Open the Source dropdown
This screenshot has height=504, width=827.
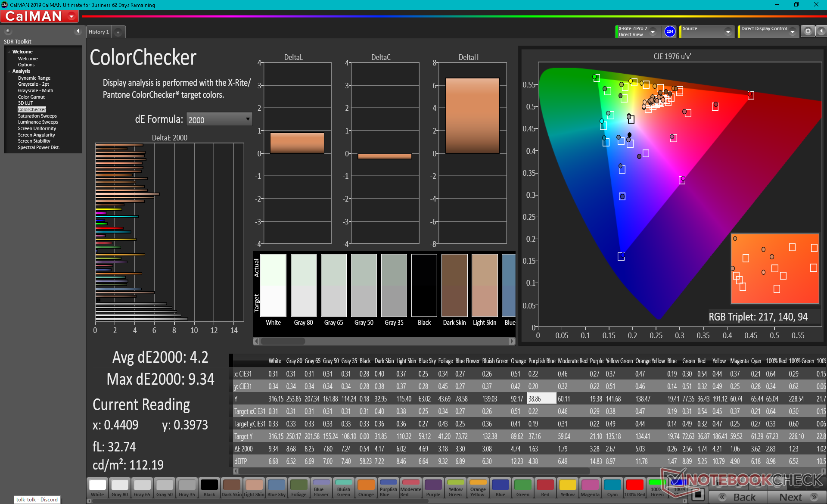click(x=728, y=32)
